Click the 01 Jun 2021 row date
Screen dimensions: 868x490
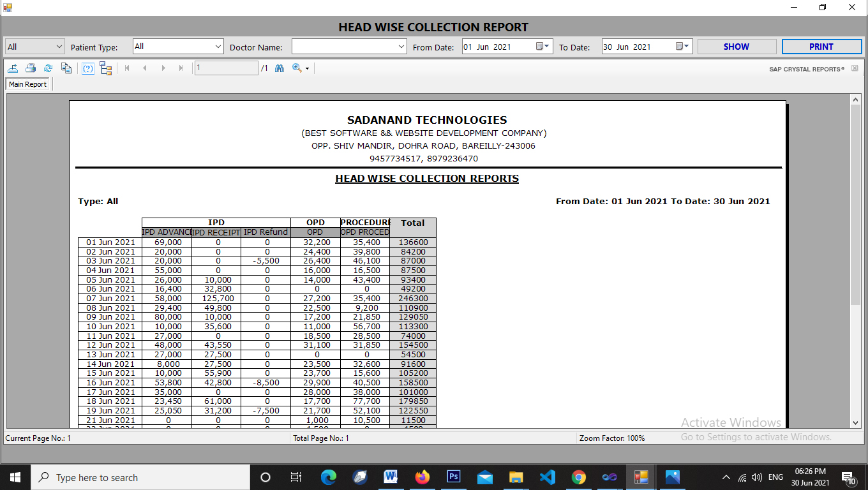point(111,242)
